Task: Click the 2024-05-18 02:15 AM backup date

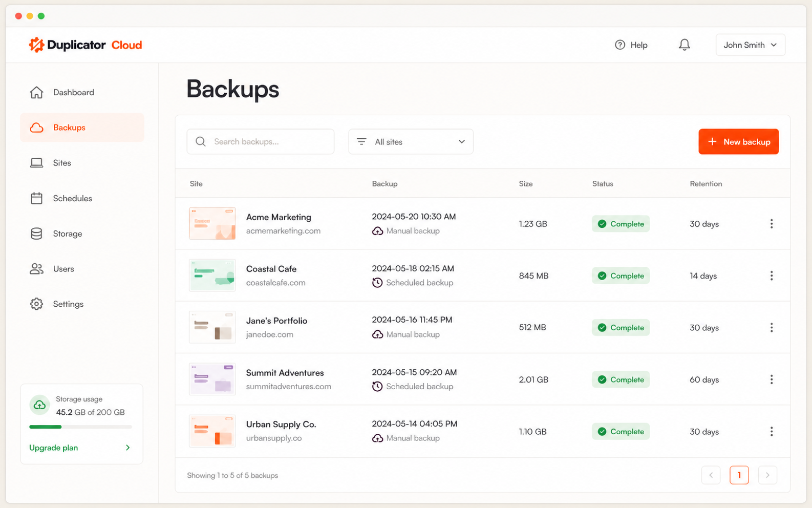Action: (413, 268)
